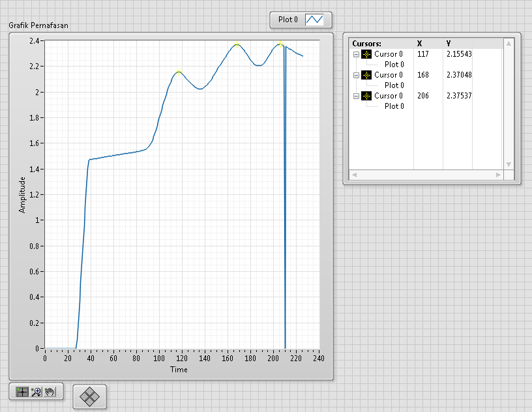Open Plot 0 line style swatch in legend
The height and width of the screenshot is (412, 532).
(x=314, y=20)
